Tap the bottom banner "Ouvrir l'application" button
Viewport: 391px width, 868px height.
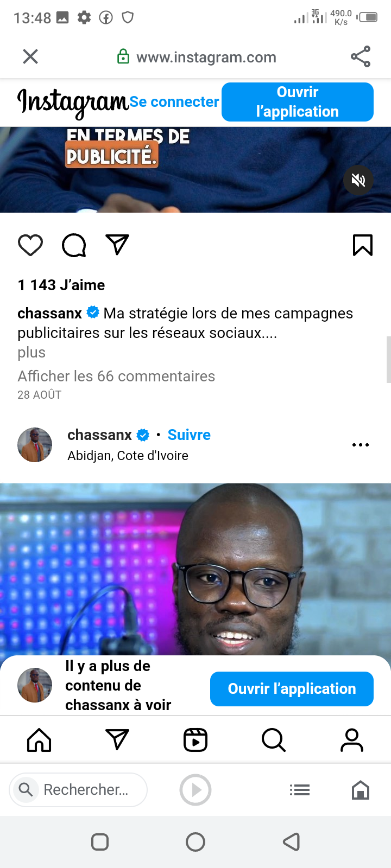[x=292, y=689]
